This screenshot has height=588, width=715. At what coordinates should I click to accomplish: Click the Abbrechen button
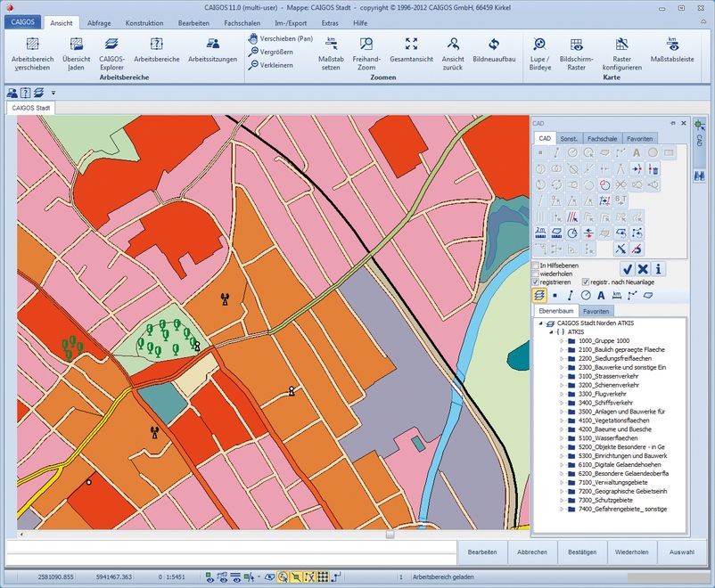(x=532, y=552)
